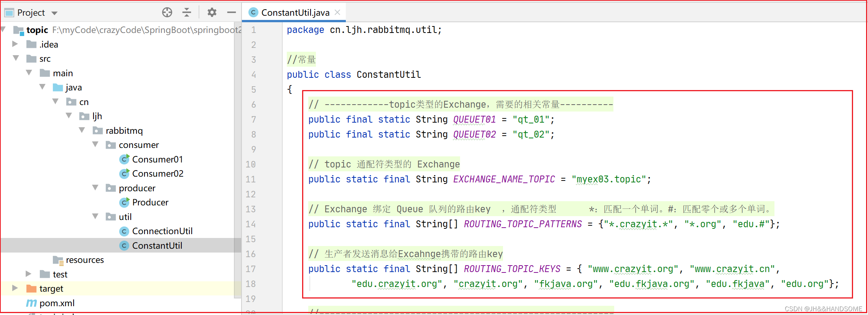Click the rabbitmq package icon

click(98, 130)
